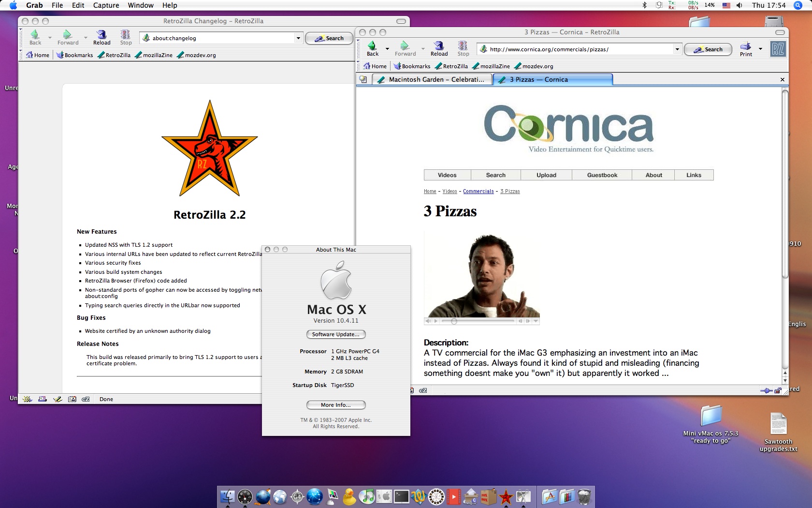Open the Back history dropdown in Changelog window
Screen dimensions: 812x508
pyautogui.click(x=50, y=37)
